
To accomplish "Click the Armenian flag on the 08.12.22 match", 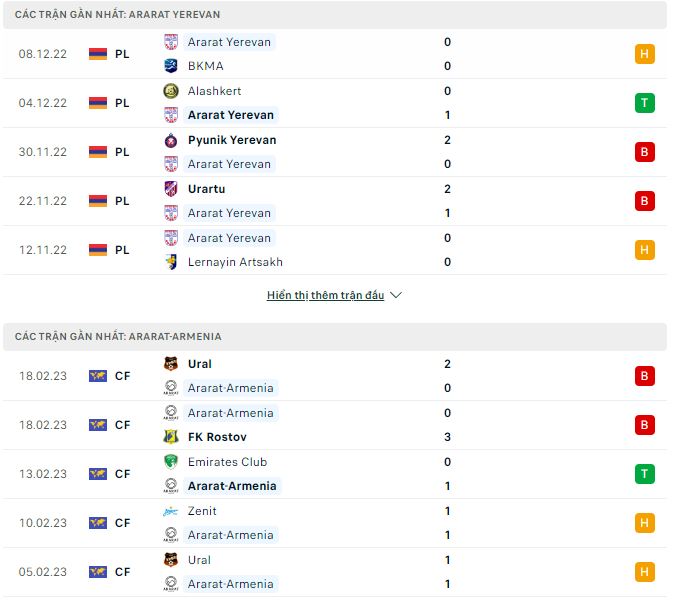I will [x=98, y=54].
